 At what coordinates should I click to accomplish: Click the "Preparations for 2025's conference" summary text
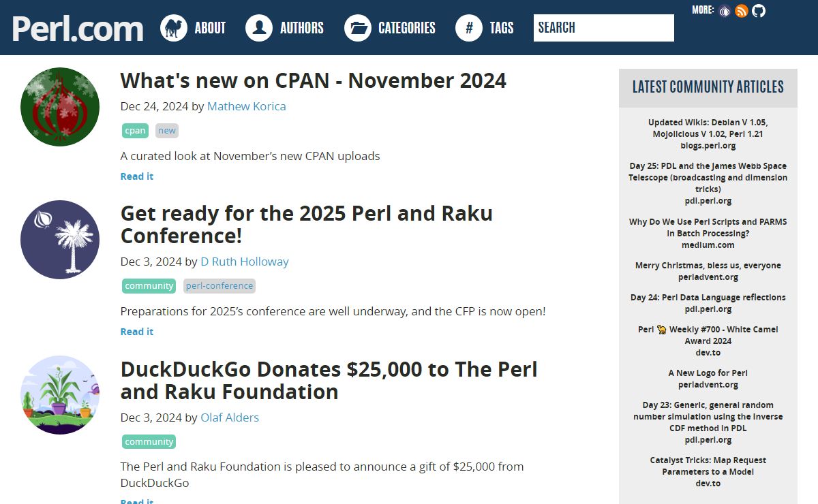click(x=333, y=311)
